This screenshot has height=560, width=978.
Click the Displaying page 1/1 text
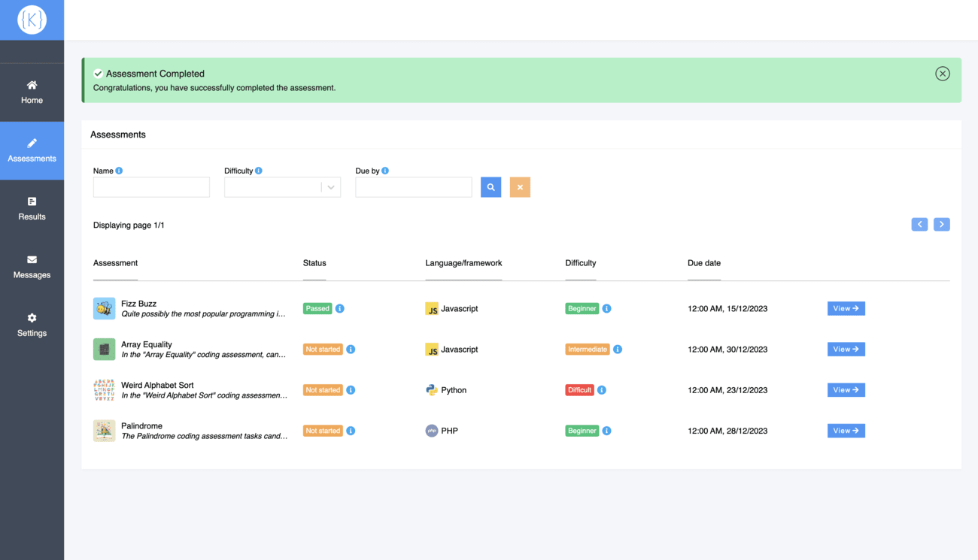coord(129,225)
